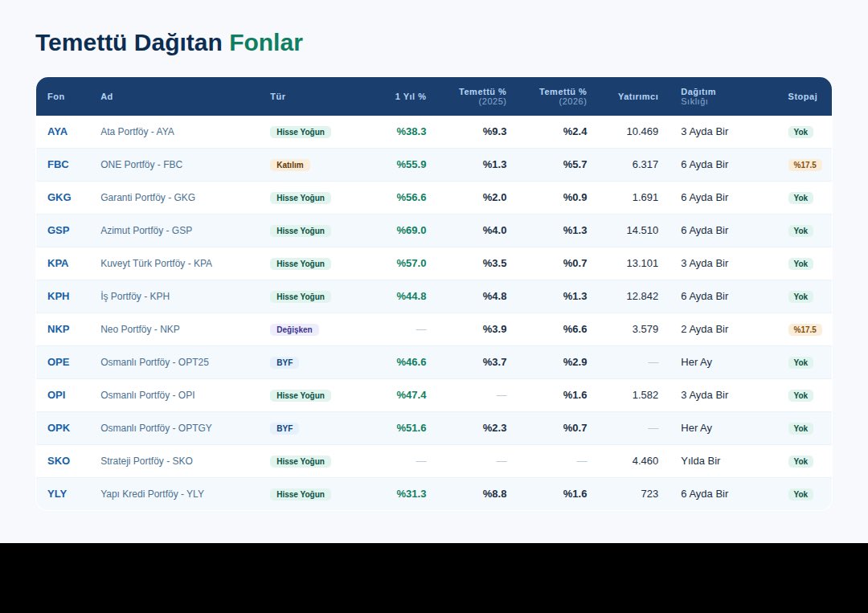
Task: Click the Tür column header
Action: (277, 96)
